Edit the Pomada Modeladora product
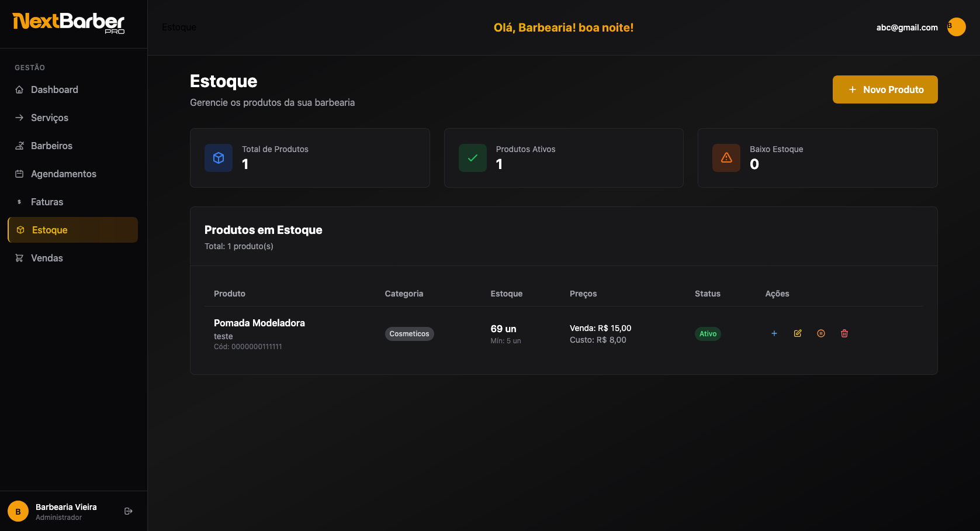 pyautogui.click(x=798, y=333)
